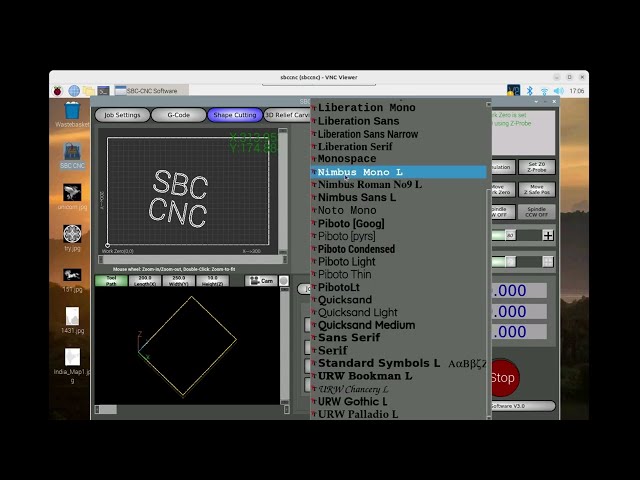Choose Piboto [Goog] font
The width and height of the screenshot is (640, 480).
[398, 223]
